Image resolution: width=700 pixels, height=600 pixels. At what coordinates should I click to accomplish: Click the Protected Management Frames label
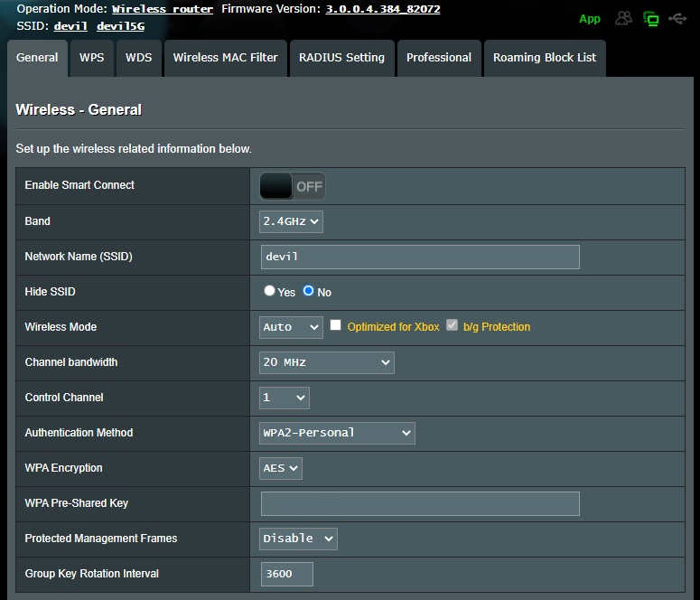tap(101, 539)
